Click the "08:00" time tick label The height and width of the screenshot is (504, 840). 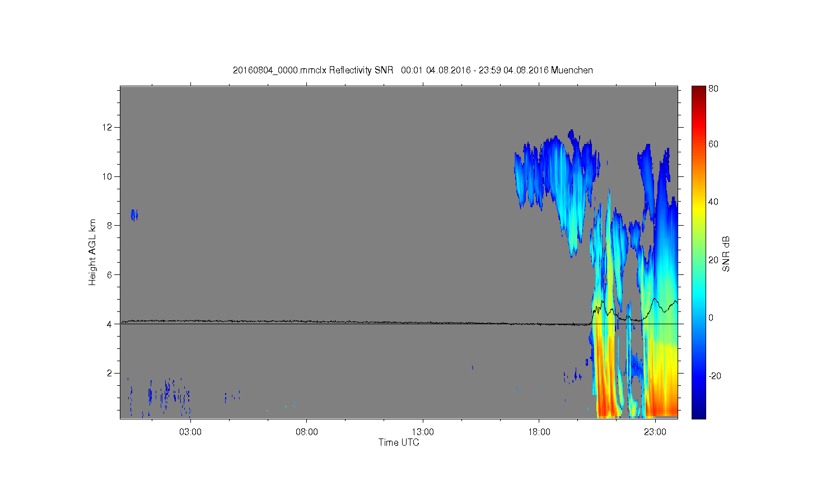pos(307,432)
